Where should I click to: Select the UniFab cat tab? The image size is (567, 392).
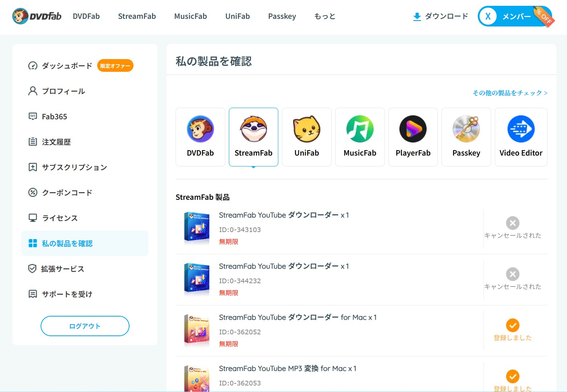click(307, 137)
